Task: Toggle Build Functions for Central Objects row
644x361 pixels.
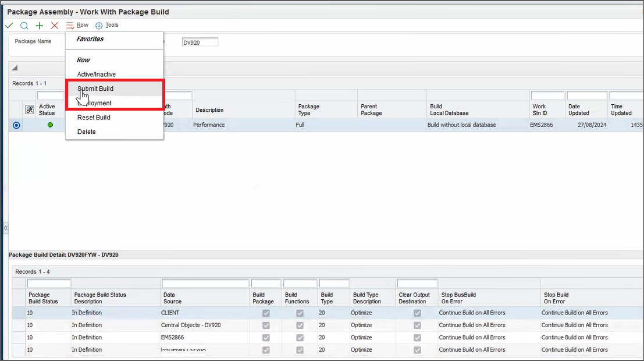Action: point(300,325)
